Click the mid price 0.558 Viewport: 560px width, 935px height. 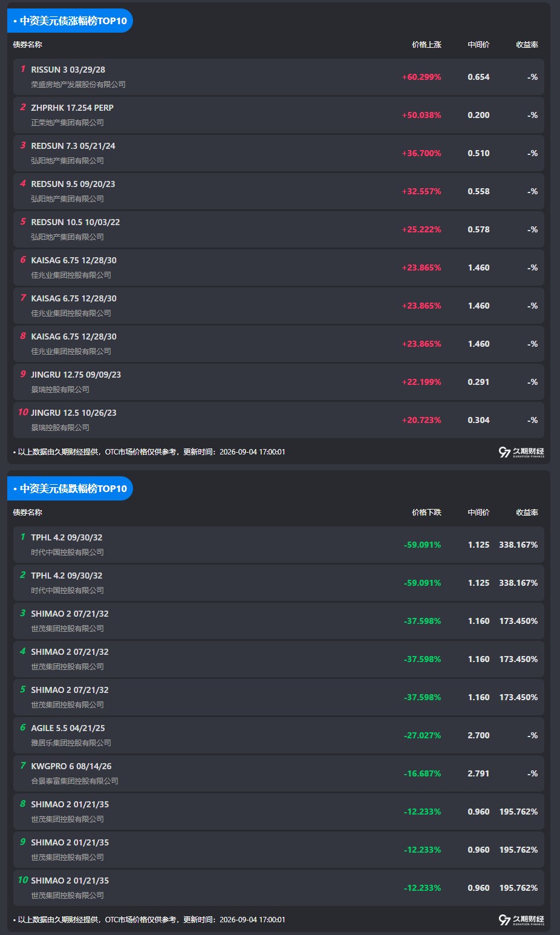pos(478,192)
